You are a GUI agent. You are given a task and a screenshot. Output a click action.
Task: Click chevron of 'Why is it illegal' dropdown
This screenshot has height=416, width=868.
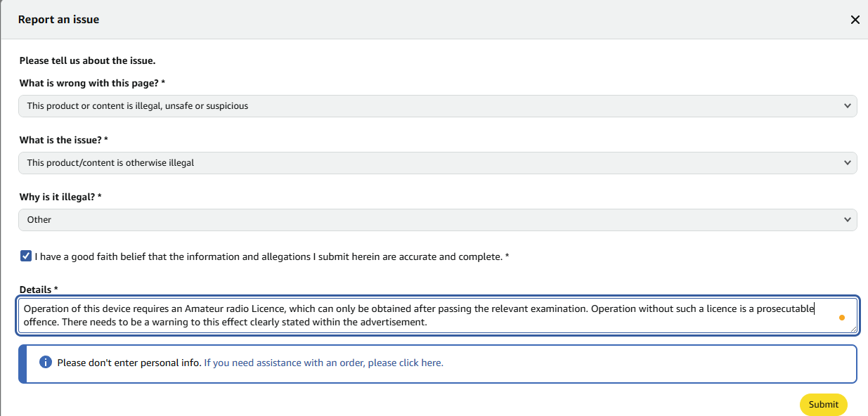[x=846, y=220]
